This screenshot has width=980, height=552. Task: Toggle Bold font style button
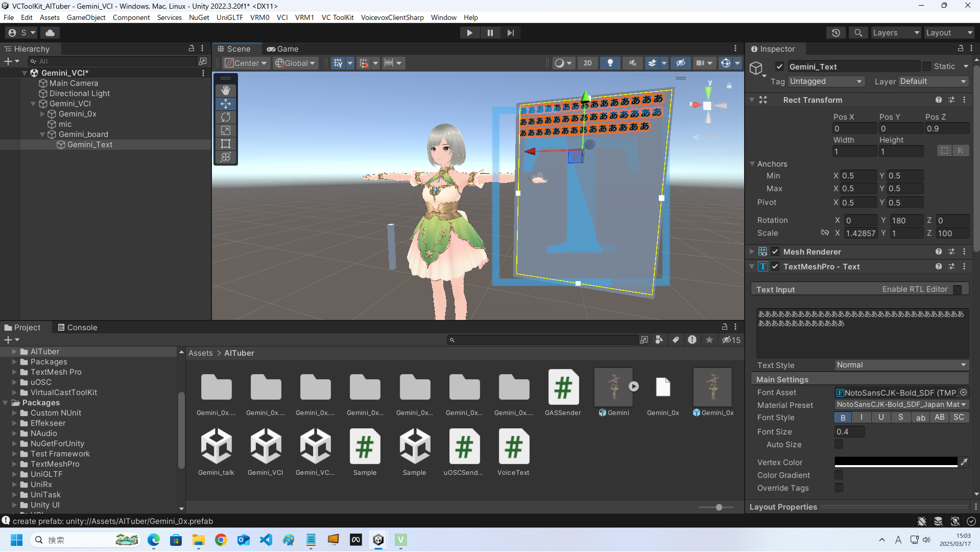843,418
